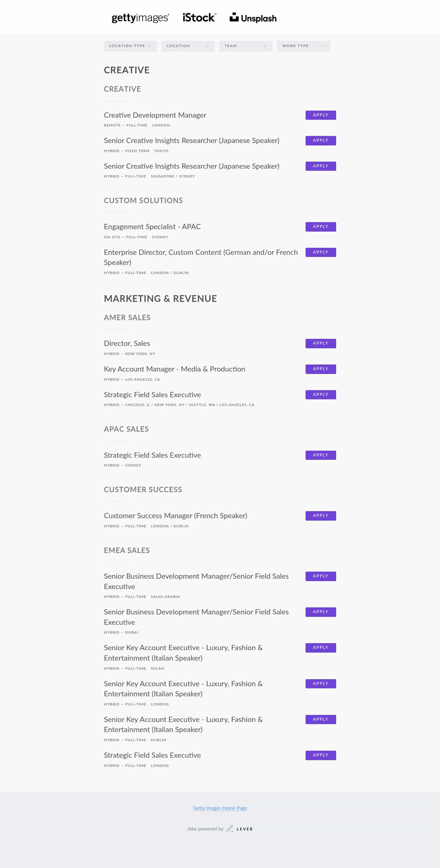Image resolution: width=440 pixels, height=868 pixels.
Task: Apply for Director, Sales in New York
Action: coord(321,343)
